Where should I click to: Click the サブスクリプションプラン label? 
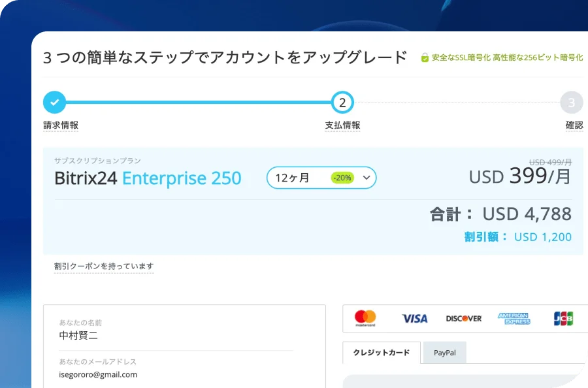pyautogui.click(x=97, y=161)
